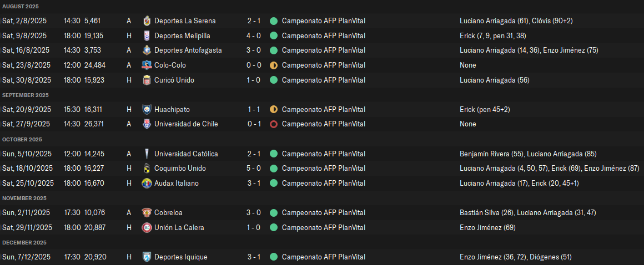644x265 pixels.
Task: Click the Deportes La Serena club badge
Action: [147, 21]
